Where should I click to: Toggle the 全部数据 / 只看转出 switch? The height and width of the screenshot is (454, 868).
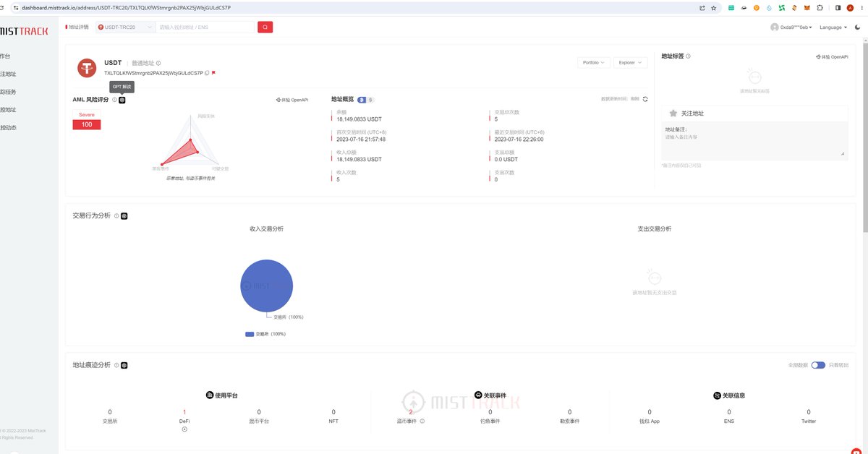(818, 365)
